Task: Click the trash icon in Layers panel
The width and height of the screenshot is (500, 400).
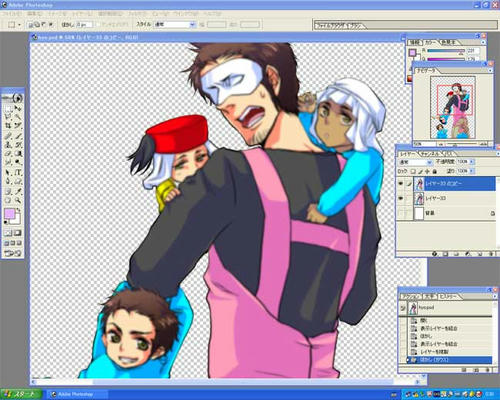Action: 491,254
